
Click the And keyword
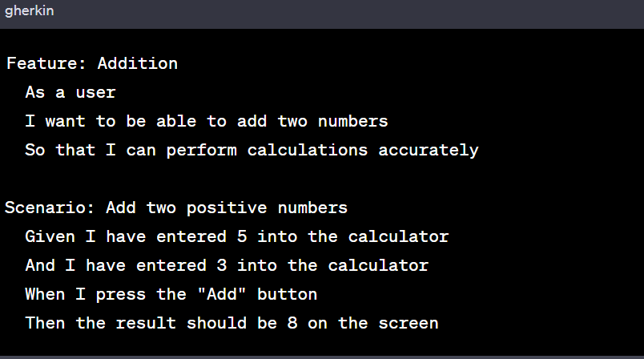click(40, 265)
